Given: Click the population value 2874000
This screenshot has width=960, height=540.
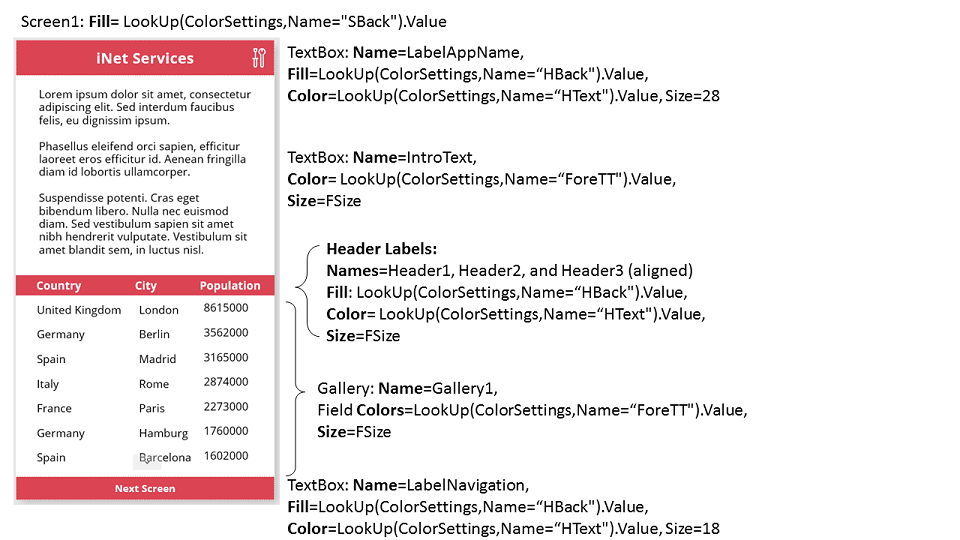Looking at the screenshot, I should point(225,382).
